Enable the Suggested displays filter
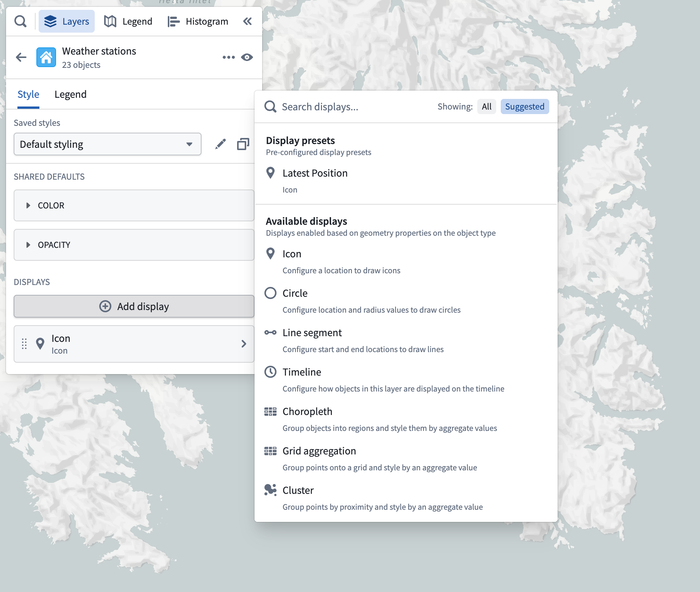The image size is (700, 592). coord(525,106)
